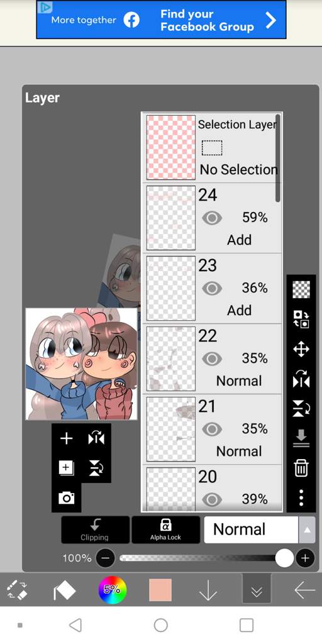Open the Normal blend mode dropdown
The image size is (322, 644).
251,530
